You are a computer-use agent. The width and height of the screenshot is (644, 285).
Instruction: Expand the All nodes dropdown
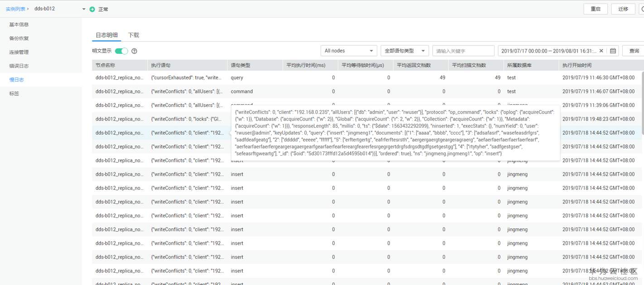pos(348,51)
